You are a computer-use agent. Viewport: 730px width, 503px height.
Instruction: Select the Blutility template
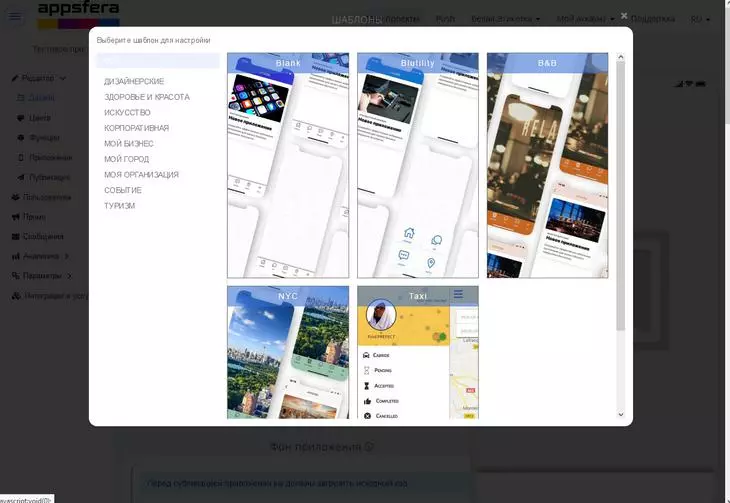point(418,165)
